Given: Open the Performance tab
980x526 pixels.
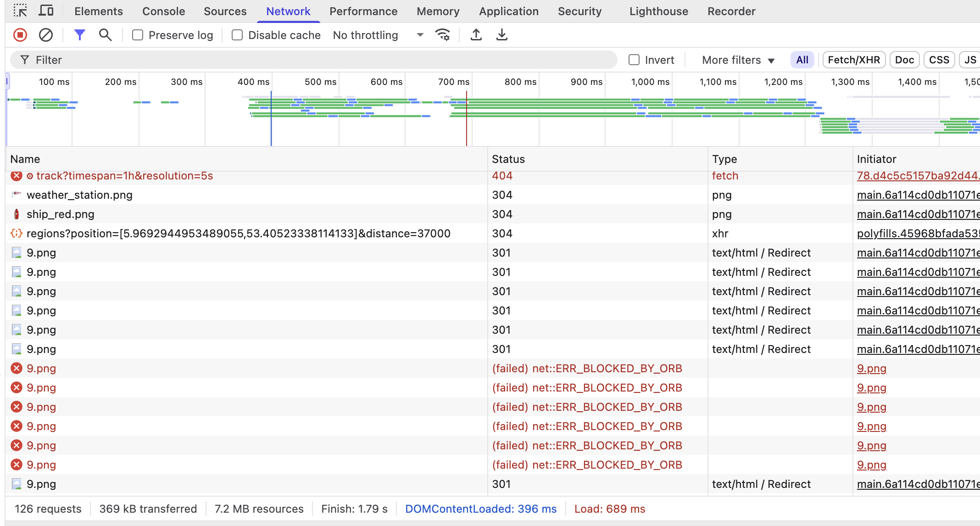Looking at the screenshot, I should (x=363, y=11).
